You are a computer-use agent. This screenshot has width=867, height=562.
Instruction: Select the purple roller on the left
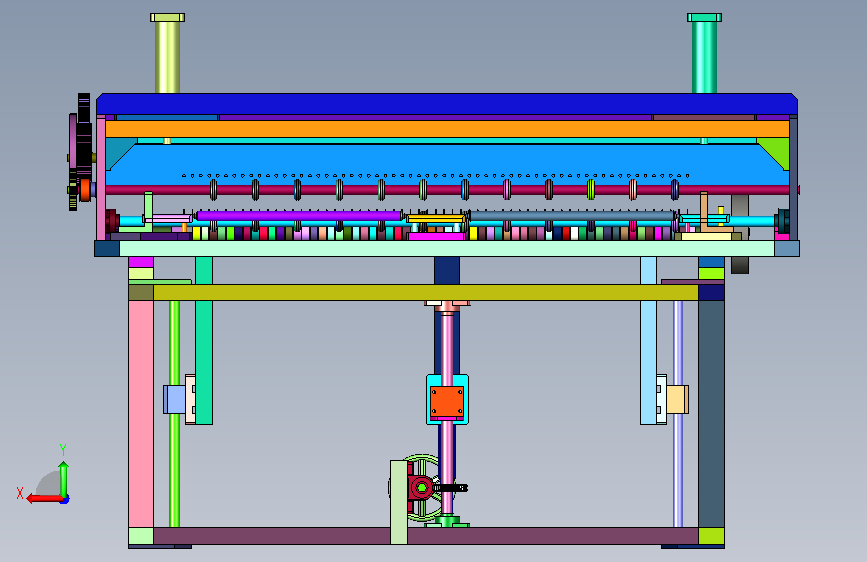(x=299, y=216)
